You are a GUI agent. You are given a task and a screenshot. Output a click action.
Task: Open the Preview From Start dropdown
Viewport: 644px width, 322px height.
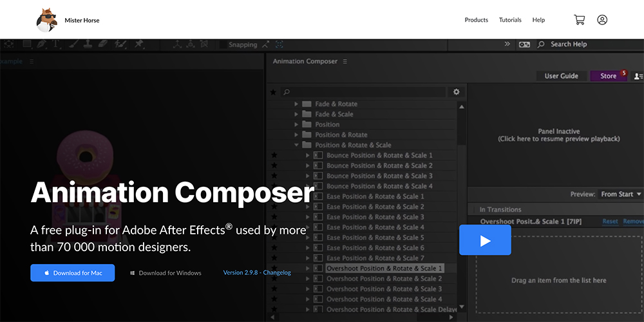[621, 194]
